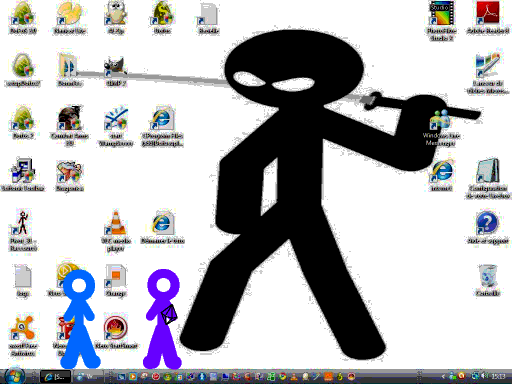Open the Orange document shortcut icon
Image resolution: width=512 pixels, height=384 pixels.
tap(116, 280)
